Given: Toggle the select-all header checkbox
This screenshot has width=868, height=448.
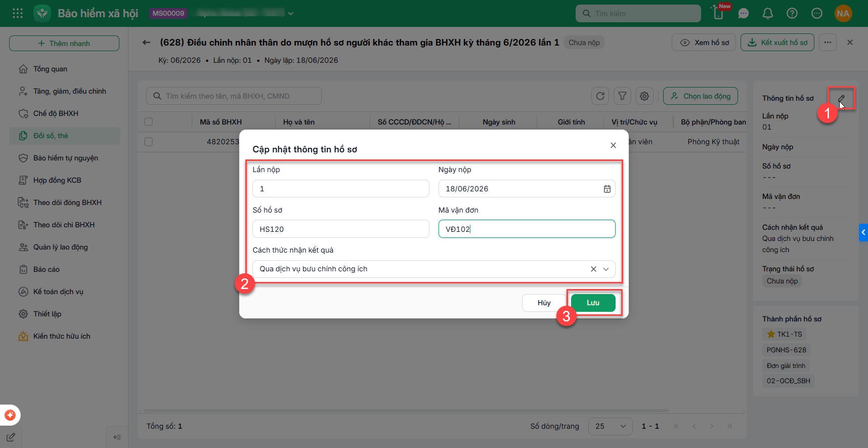Looking at the screenshot, I should 148,121.
